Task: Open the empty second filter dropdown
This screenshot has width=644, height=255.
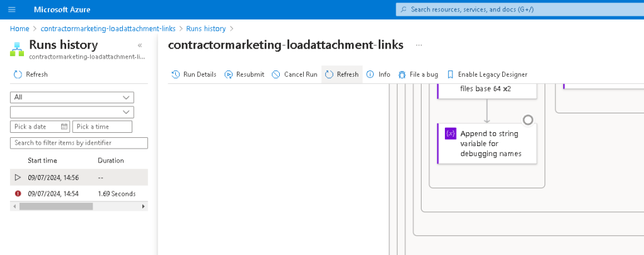Action: pyautogui.click(x=72, y=111)
